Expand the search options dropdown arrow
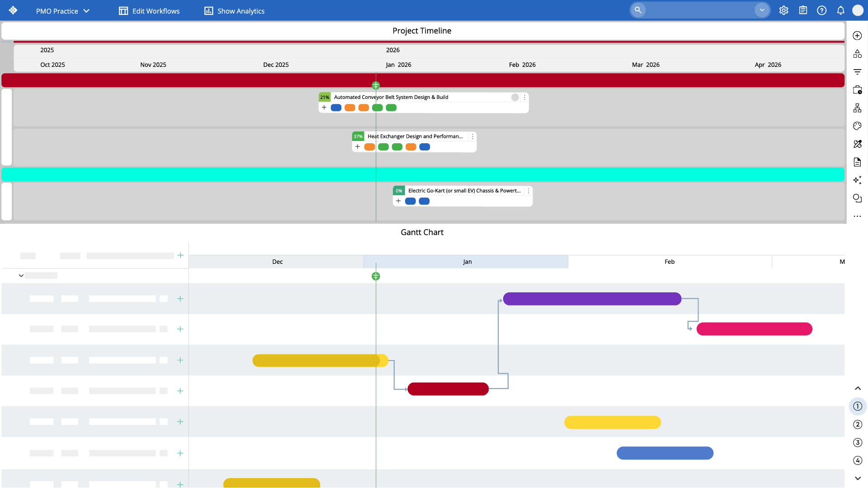Image resolution: width=868 pixels, height=488 pixels. click(x=762, y=10)
